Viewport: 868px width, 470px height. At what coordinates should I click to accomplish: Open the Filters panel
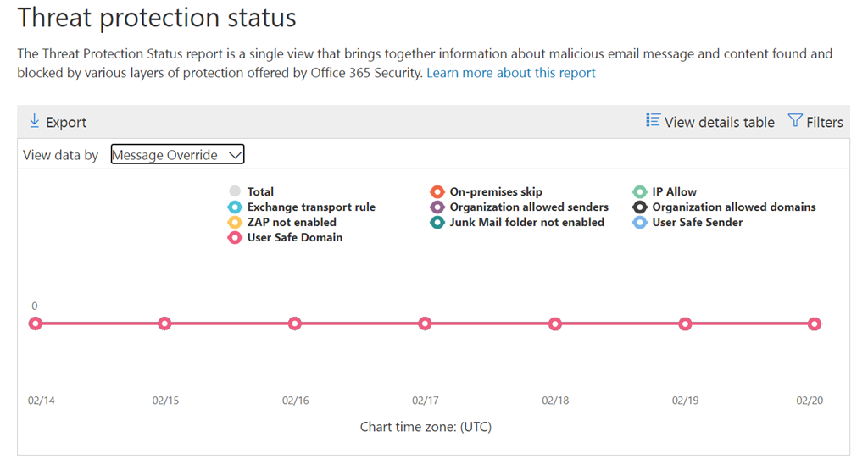[824, 122]
